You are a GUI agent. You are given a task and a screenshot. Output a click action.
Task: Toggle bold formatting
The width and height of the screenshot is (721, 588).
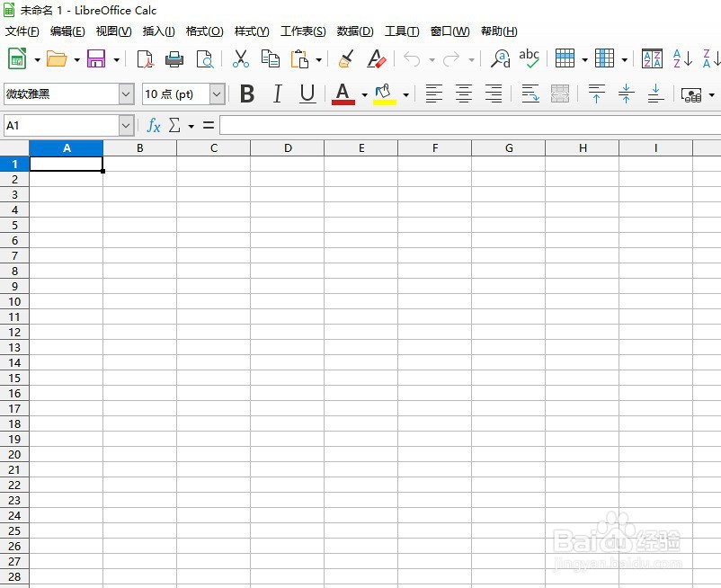tap(248, 94)
